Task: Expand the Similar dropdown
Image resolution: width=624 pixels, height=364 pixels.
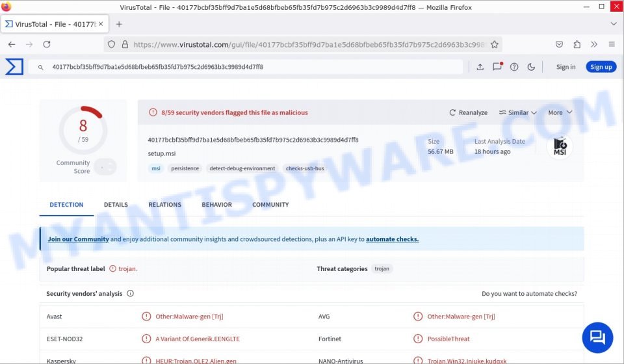Action: (x=518, y=112)
